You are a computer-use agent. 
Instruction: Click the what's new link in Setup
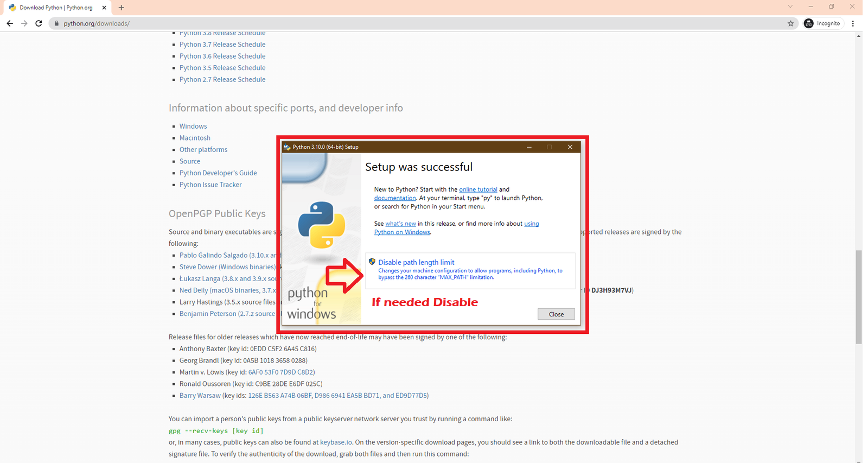coord(400,224)
